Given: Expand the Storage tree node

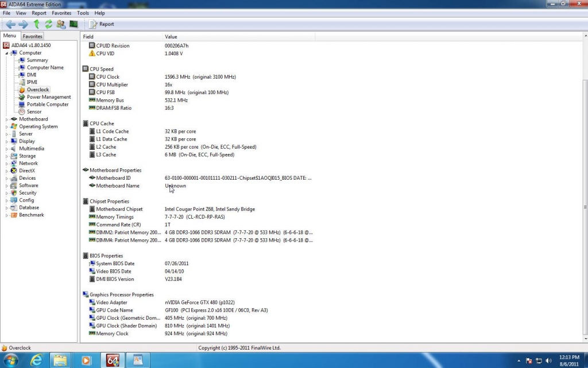Looking at the screenshot, I should pyautogui.click(x=7, y=156).
